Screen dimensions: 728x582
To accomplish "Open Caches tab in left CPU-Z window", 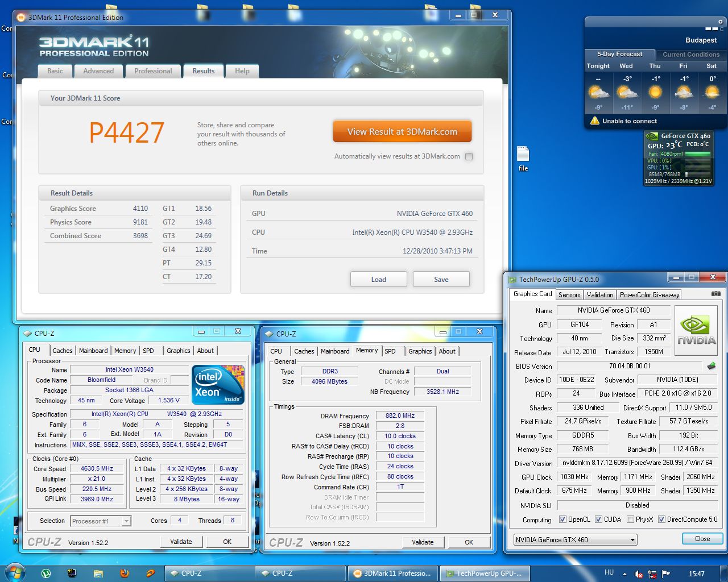I will (63, 351).
